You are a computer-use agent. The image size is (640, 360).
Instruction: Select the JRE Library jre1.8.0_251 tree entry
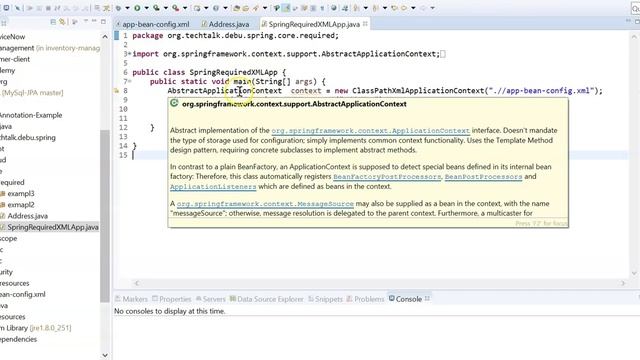36,328
